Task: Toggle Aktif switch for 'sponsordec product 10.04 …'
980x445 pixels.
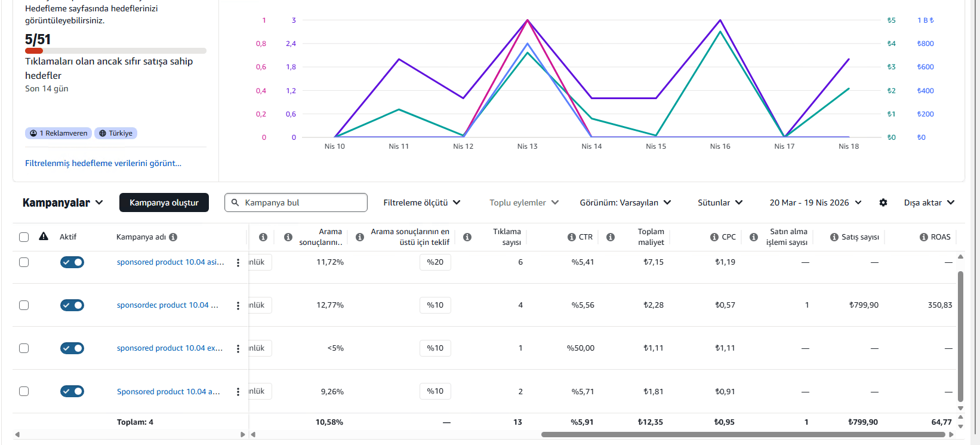Action: tap(72, 305)
